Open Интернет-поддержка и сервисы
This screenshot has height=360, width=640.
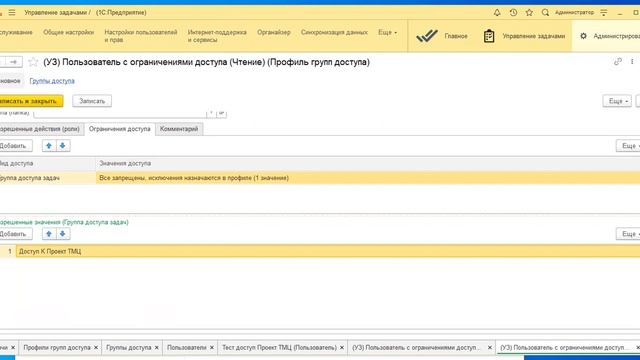click(x=217, y=36)
